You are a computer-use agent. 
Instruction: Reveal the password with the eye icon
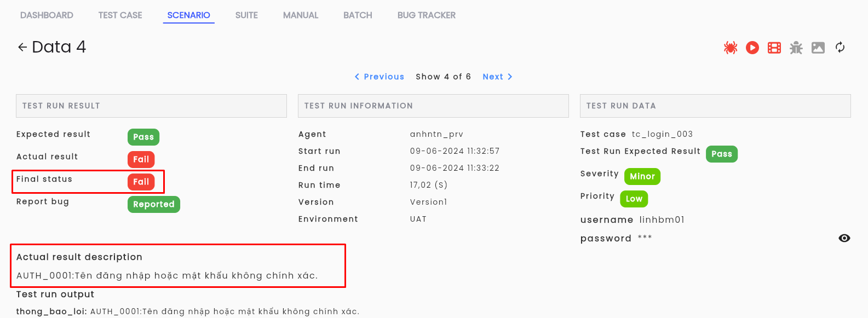[x=844, y=238]
